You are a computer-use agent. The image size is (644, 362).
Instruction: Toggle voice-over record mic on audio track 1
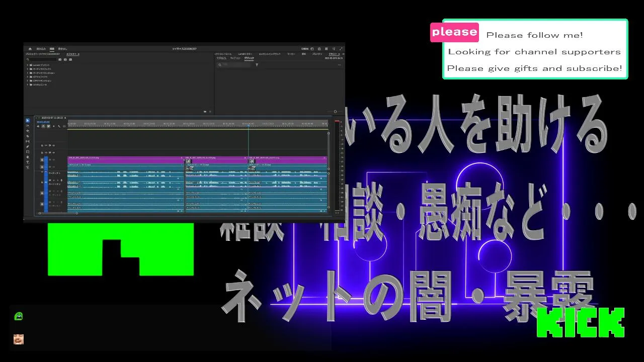click(x=61, y=180)
